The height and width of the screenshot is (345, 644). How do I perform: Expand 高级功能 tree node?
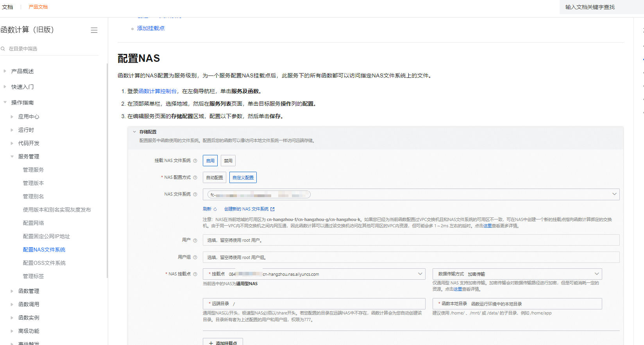tap(12, 331)
